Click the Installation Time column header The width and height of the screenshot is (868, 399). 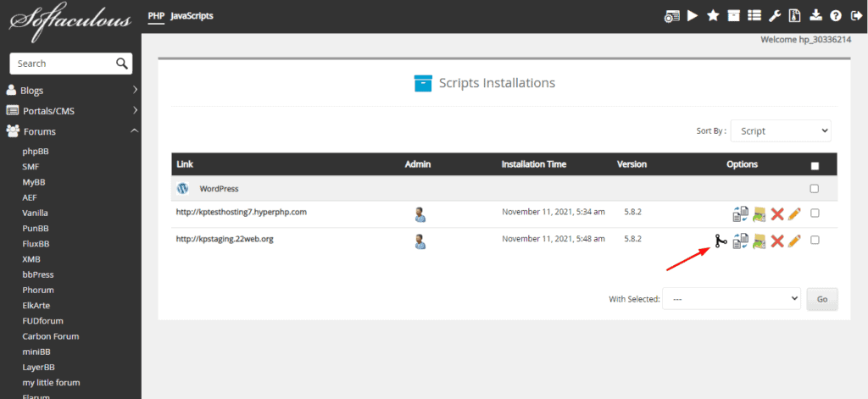[534, 164]
